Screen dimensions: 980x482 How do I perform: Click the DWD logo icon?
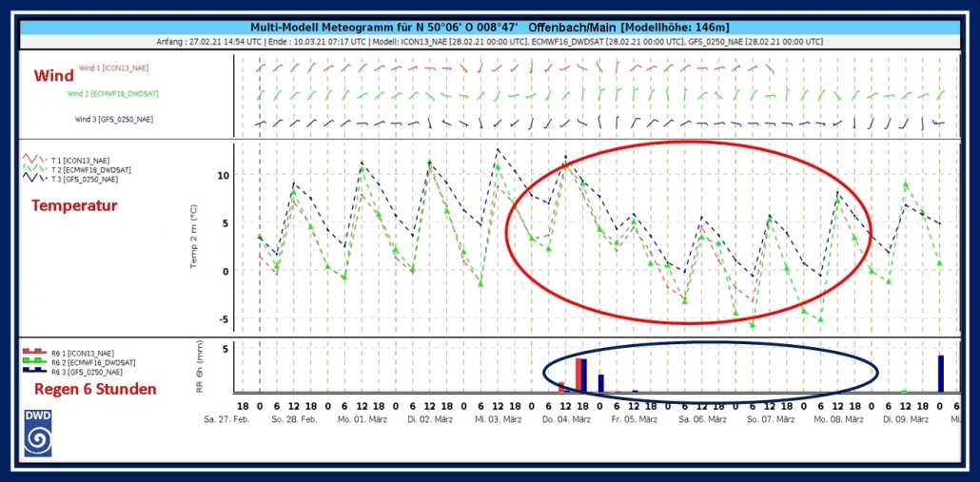pyautogui.click(x=39, y=433)
